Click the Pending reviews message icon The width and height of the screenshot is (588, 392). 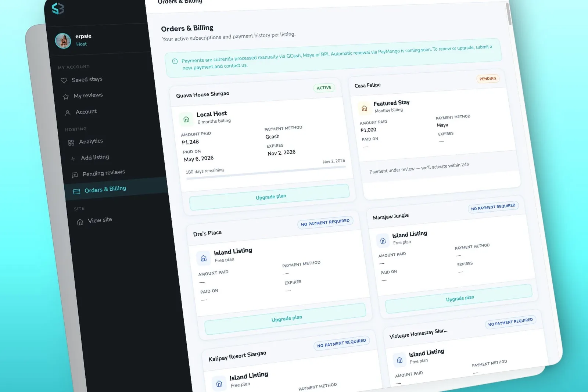75,175
